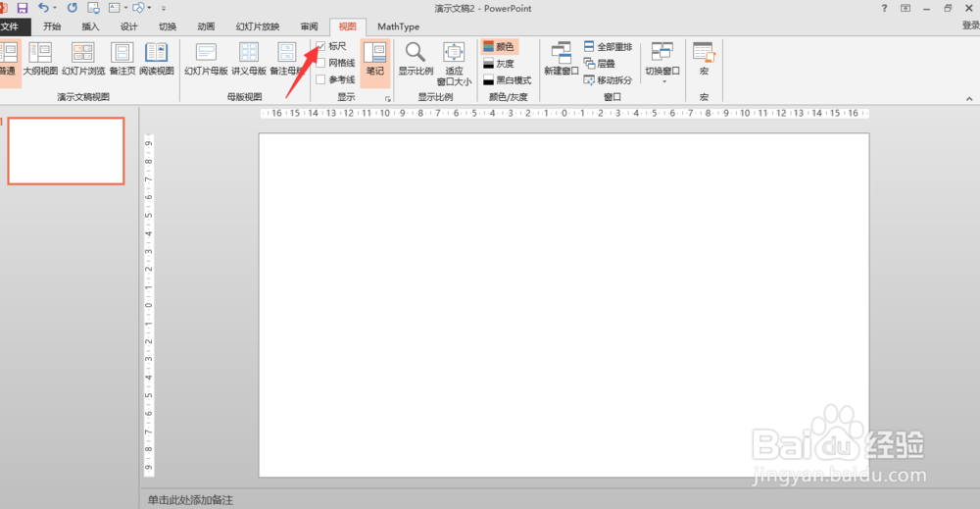Click the 显示比例 zoom magnifier button
Screen dimensions: 980x509
pos(416,60)
